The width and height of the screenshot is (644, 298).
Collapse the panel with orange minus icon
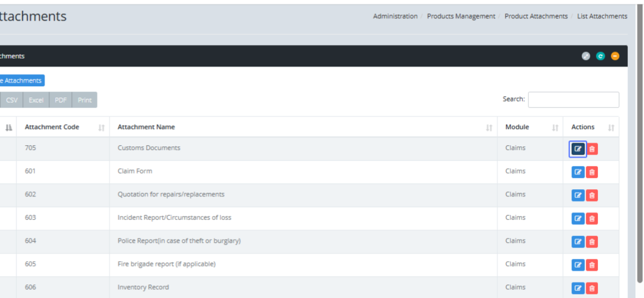point(615,56)
